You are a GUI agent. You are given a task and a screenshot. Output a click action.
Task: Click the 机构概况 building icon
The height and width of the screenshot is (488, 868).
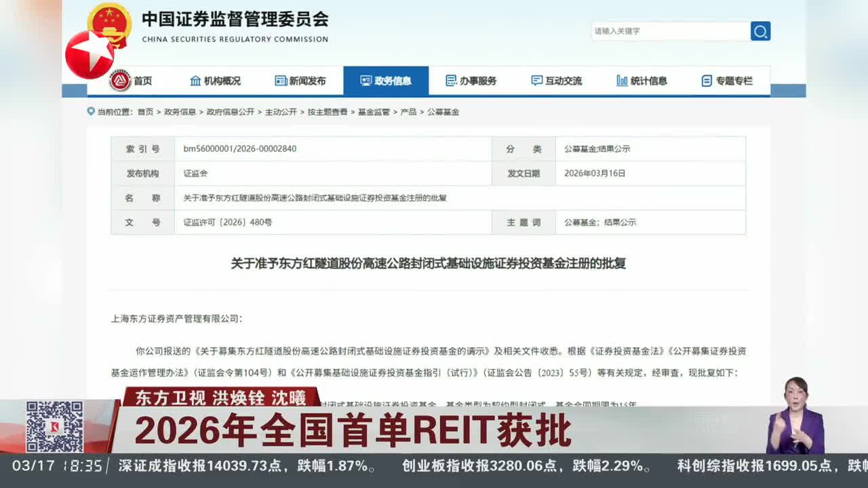click(x=195, y=81)
